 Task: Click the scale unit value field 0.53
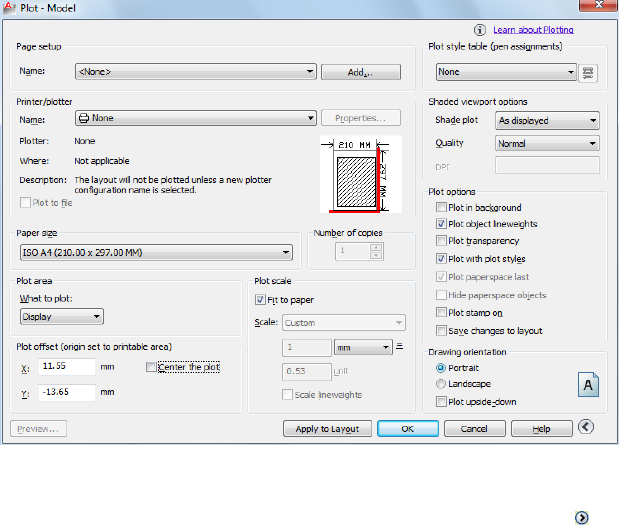[307, 371]
